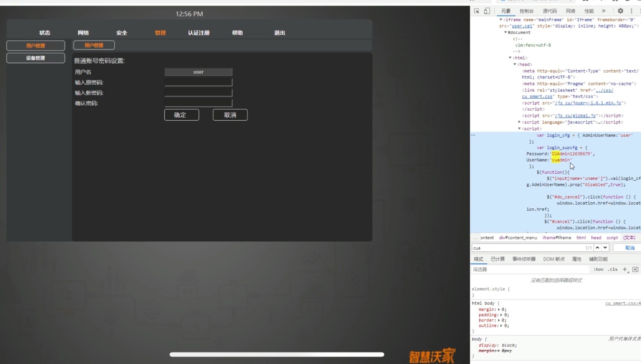Expand the border shorthand property
Screen dimensions: 641x364
tap(499, 320)
